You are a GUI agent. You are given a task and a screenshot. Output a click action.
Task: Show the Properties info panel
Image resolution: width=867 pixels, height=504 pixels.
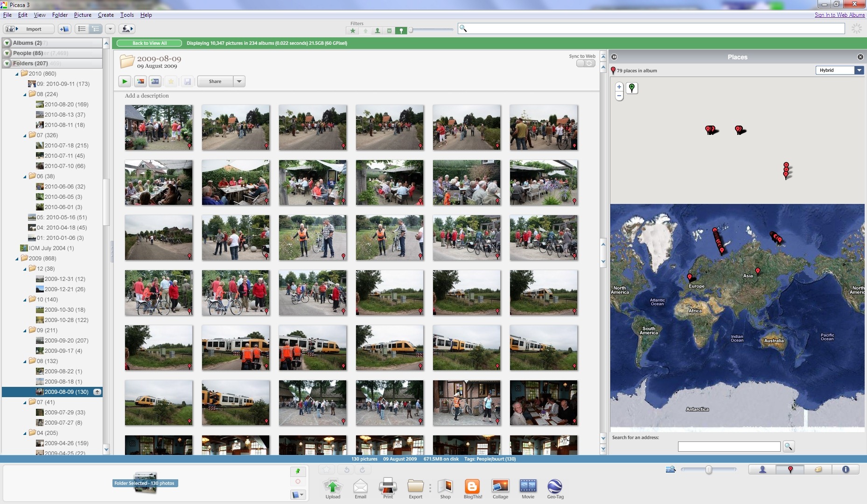coord(846,469)
